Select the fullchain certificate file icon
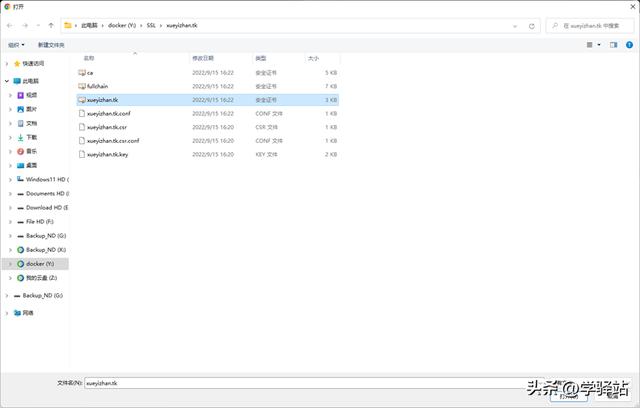The height and width of the screenshot is (408, 640). click(x=82, y=86)
